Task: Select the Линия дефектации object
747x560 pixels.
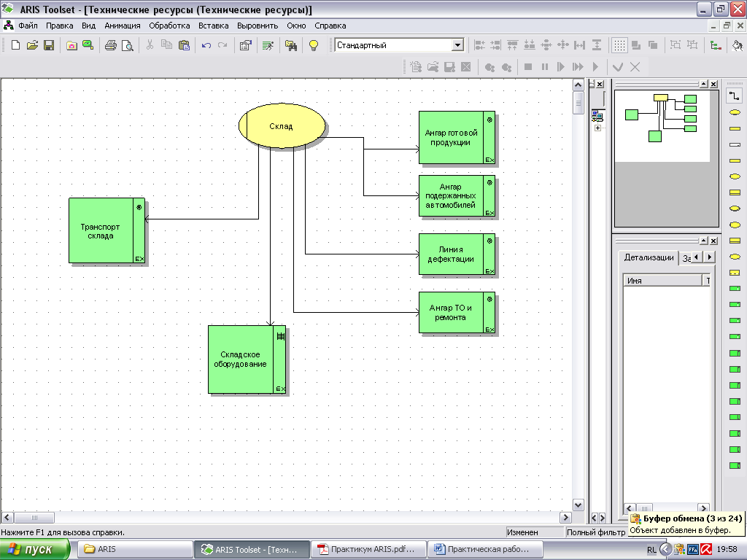Action: 457,254
